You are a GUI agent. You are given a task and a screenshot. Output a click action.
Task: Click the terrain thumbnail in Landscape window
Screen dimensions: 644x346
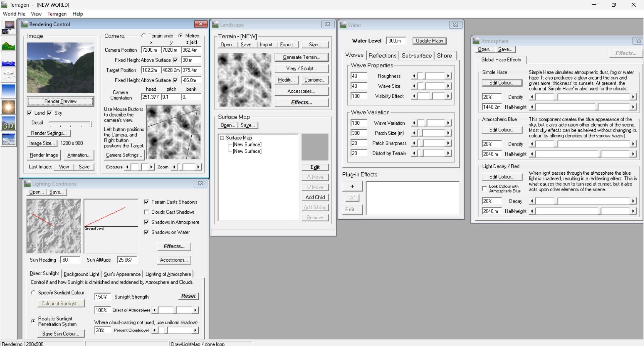[244, 80]
